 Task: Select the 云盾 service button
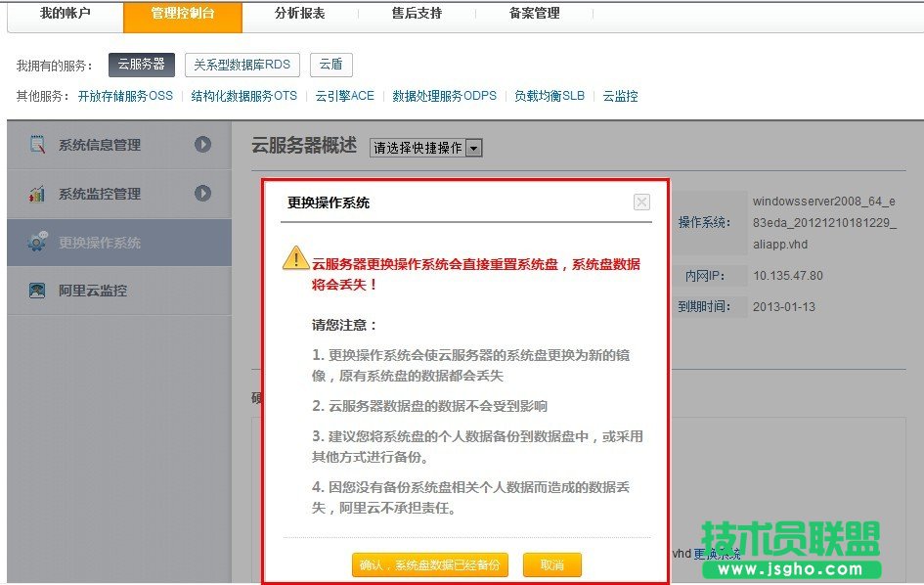pyautogui.click(x=331, y=65)
